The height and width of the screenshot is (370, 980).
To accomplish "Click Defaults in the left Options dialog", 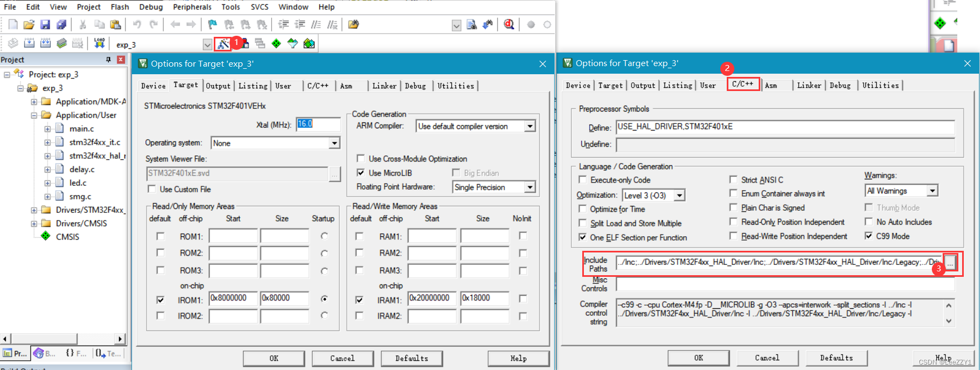I will tap(412, 358).
